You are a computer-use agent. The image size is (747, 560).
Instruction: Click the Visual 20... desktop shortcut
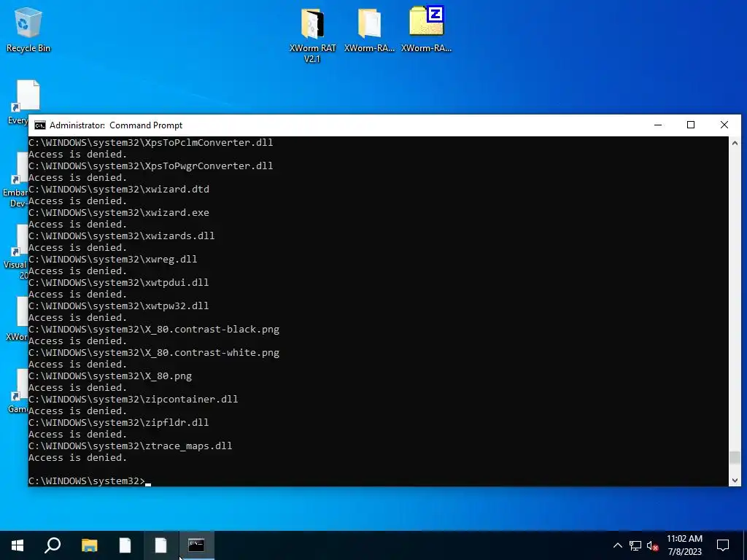pyautogui.click(x=15, y=252)
